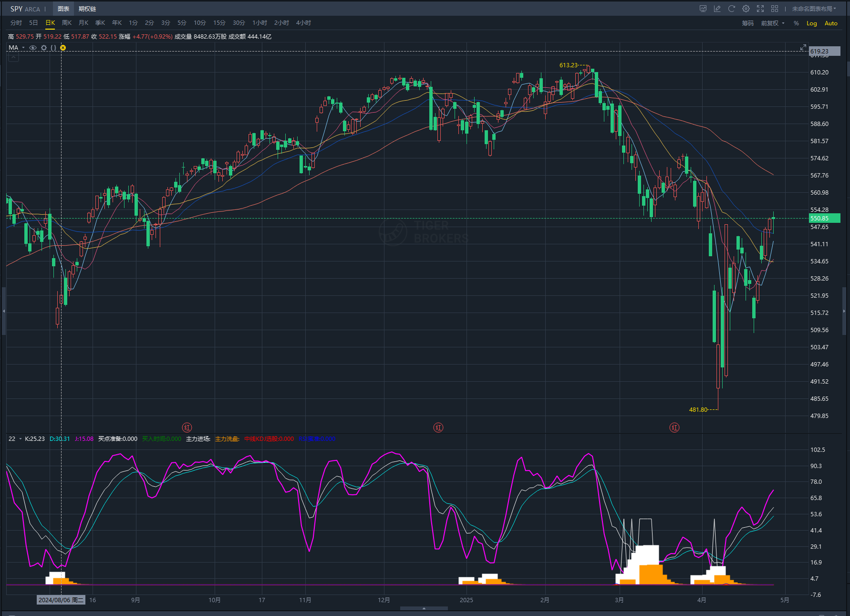Open the MA indicator code braces icon
Viewport: 850px width, 616px height.
(53, 48)
